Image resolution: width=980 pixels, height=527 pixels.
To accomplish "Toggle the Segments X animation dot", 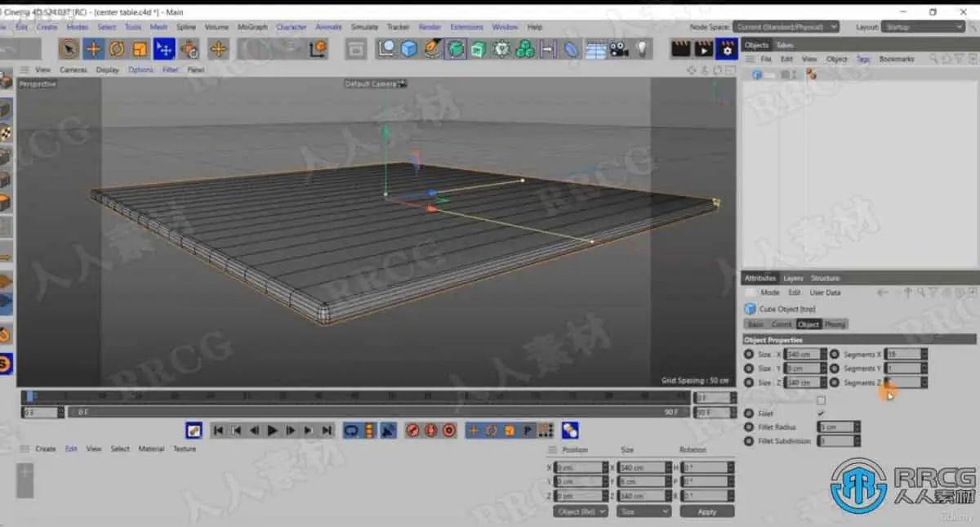I will (835, 355).
